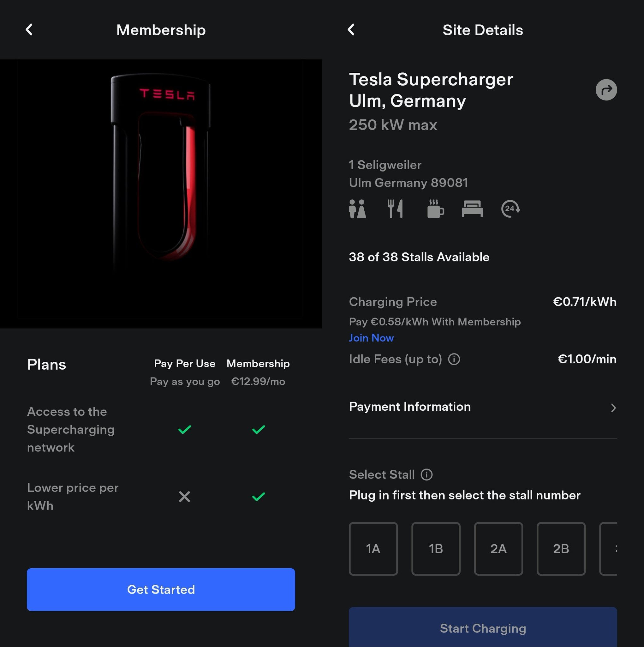Tap the 24-hour access icon
Screen dimensions: 644x647
coord(510,209)
